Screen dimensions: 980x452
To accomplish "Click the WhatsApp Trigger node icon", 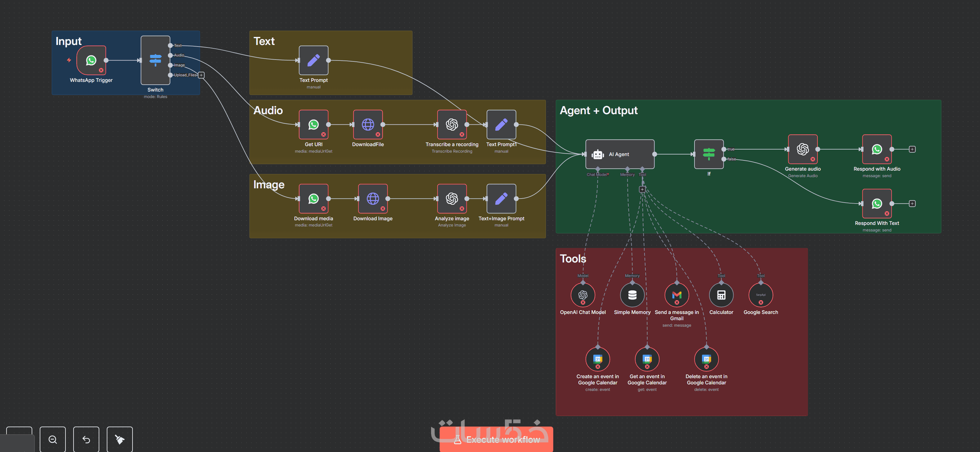I will point(91,60).
